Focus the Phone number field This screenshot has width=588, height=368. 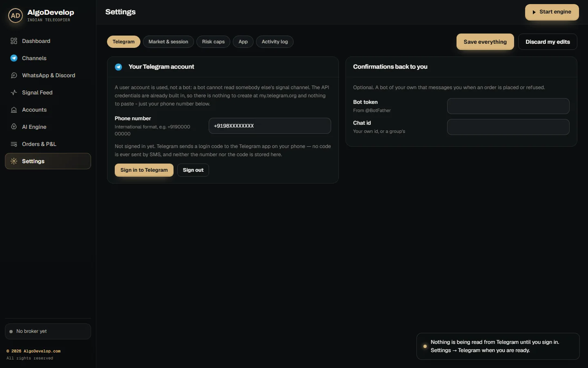pos(270,126)
